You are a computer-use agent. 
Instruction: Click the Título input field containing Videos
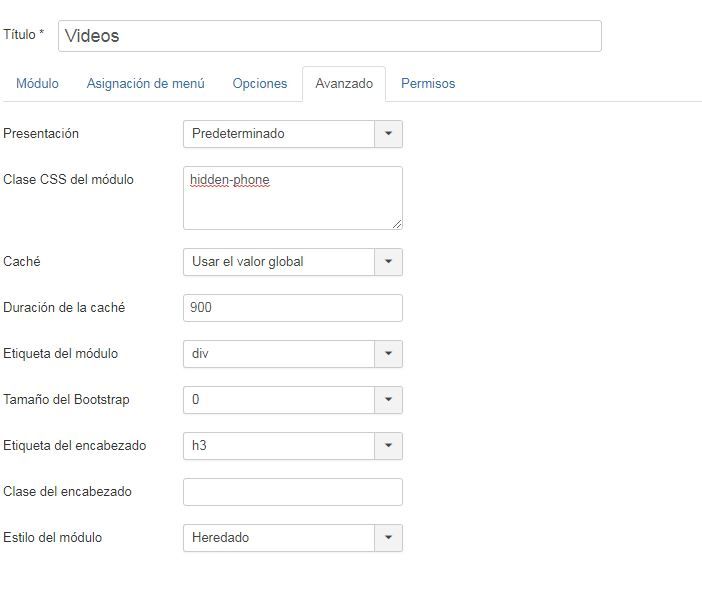(330, 36)
